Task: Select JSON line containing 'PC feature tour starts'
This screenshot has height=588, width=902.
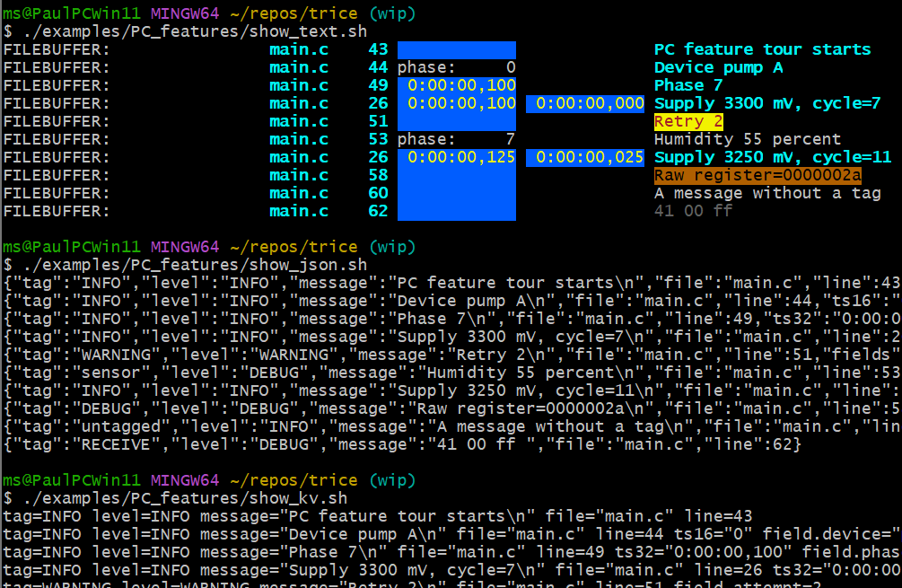Action: point(451,283)
